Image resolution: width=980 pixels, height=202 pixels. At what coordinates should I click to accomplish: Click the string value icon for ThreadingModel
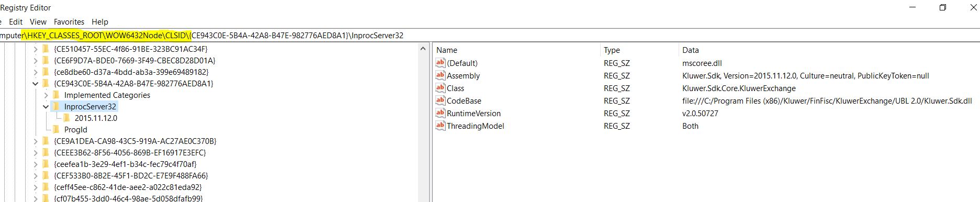click(x=441, y=126)
